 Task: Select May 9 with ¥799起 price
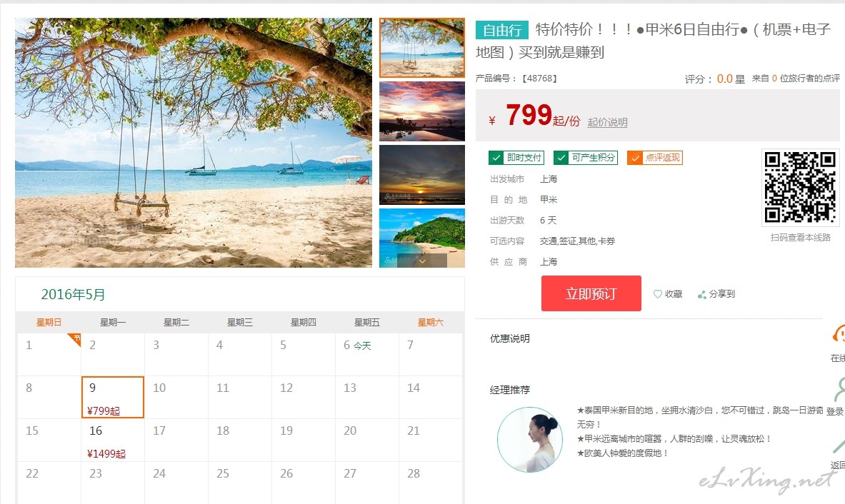pos(113,398)
